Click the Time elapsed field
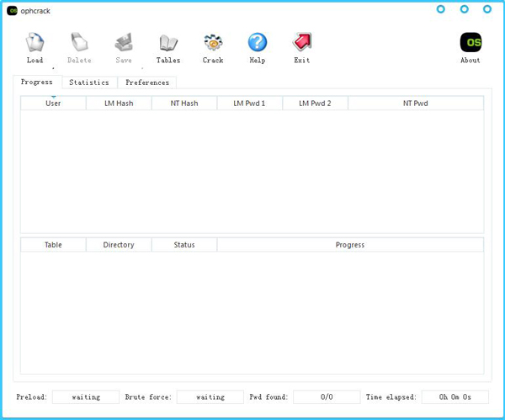This screenshot has height=420, width=505. 455,396
